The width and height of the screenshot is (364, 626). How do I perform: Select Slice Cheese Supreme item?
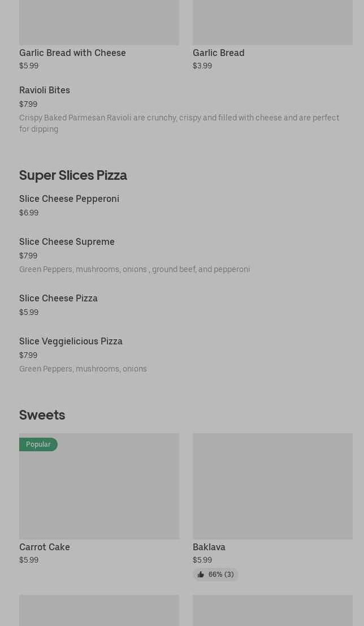click(x=67, y=242)
